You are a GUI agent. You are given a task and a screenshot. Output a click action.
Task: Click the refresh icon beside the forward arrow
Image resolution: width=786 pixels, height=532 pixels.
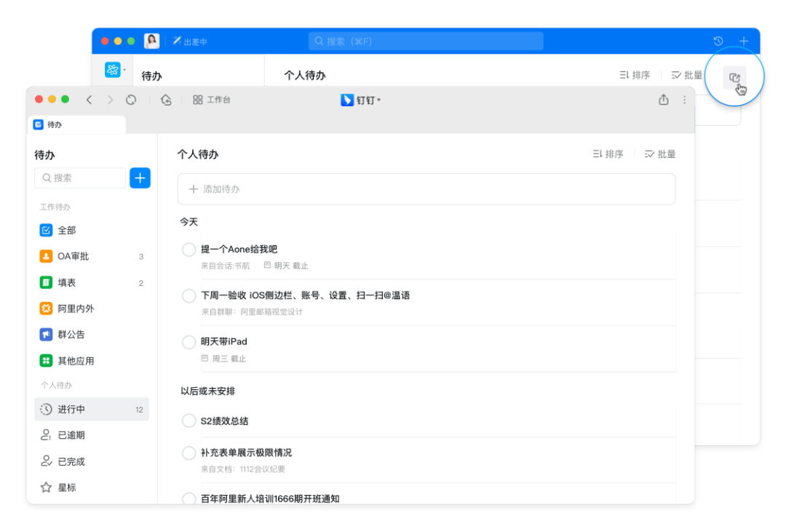tap(131, 100)
